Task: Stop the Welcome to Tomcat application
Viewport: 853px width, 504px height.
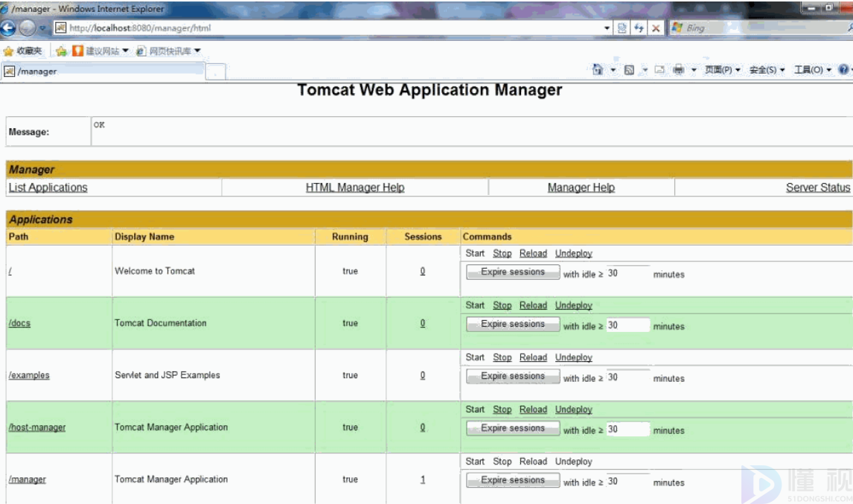Action: coord(502,253)
